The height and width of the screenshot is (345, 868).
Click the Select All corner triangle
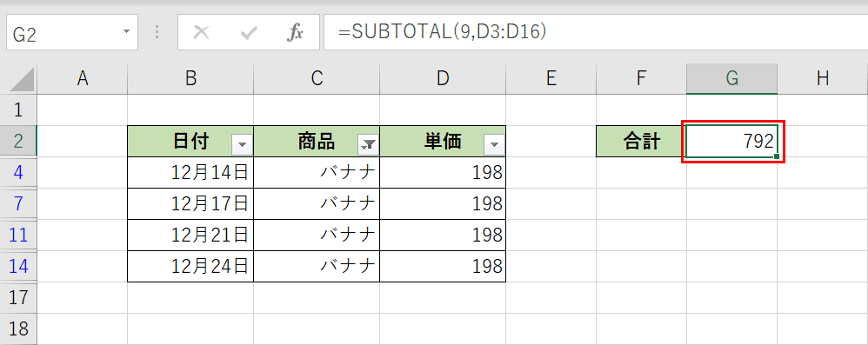tap(22, 79)
